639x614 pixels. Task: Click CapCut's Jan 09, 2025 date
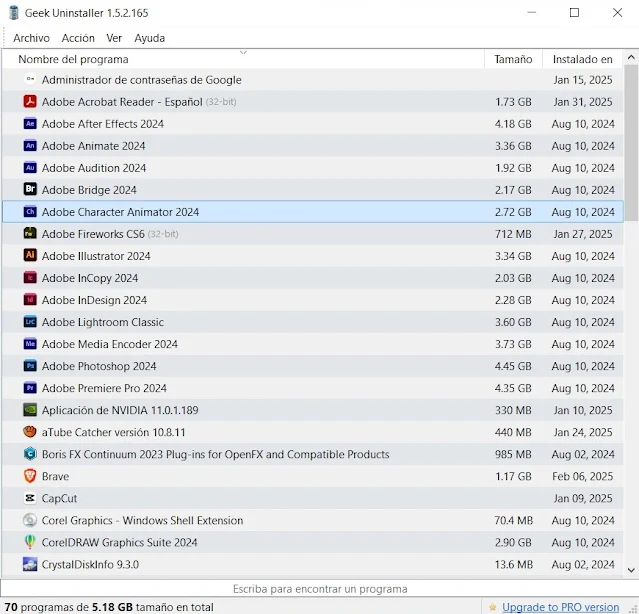tap(583, 498)
